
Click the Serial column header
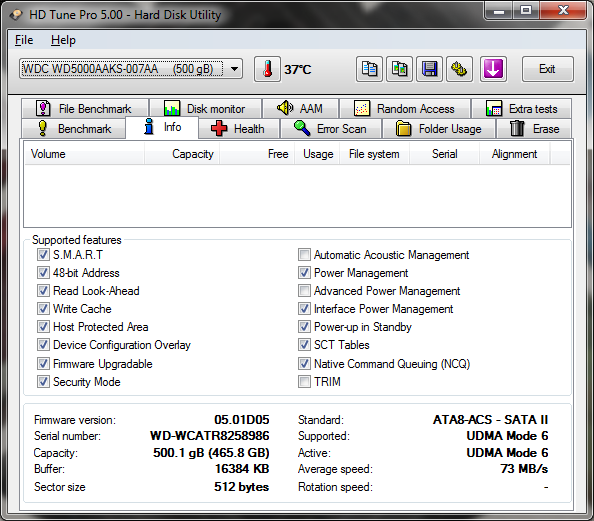point(444,154)
